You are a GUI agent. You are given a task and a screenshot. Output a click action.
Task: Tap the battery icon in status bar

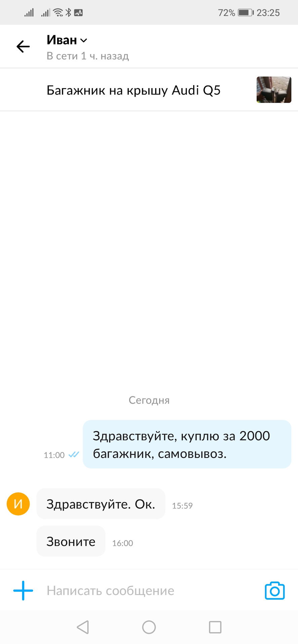246,13
